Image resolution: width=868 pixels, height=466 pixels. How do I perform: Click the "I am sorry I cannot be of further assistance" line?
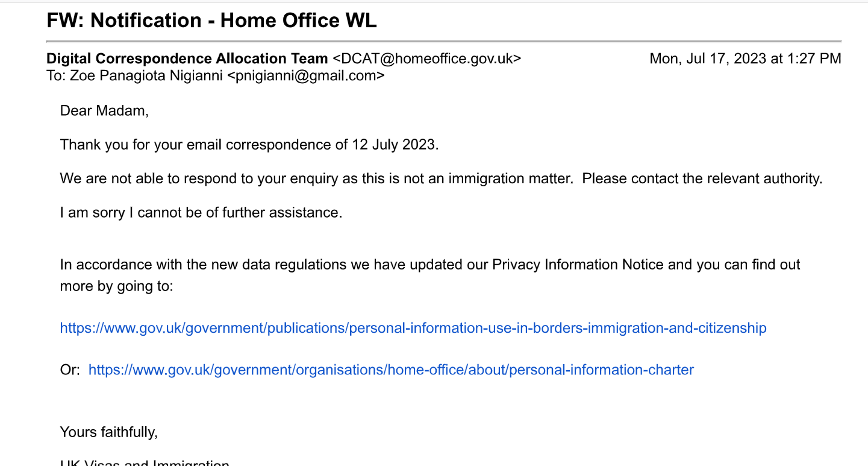(201, 213)
